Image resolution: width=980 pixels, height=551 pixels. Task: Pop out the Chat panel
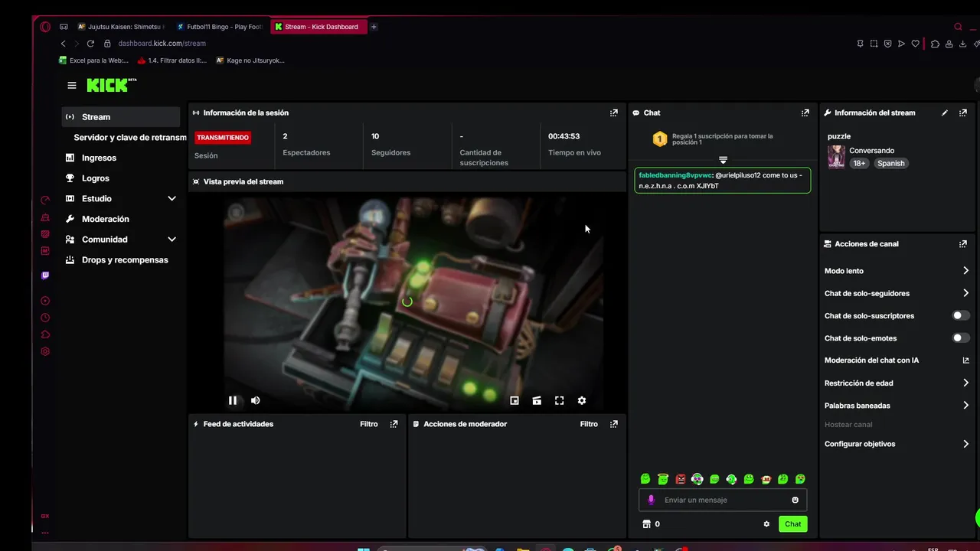click(805, 112)
